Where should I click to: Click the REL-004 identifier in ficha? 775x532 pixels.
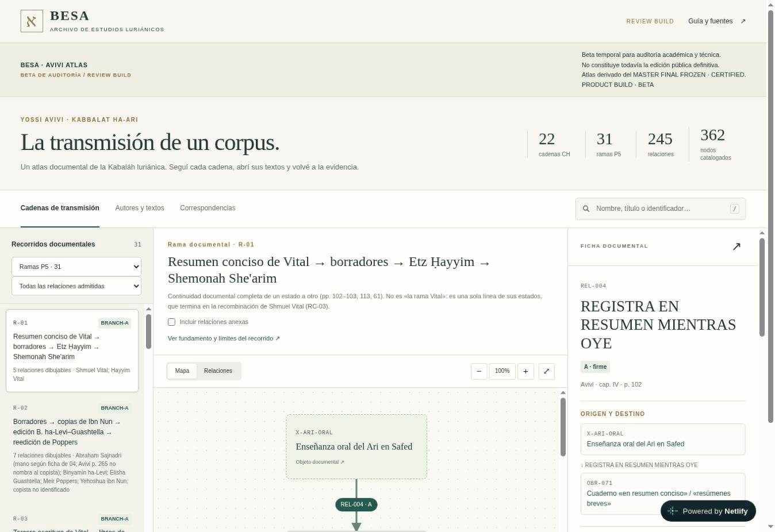(x=593, y=286)
